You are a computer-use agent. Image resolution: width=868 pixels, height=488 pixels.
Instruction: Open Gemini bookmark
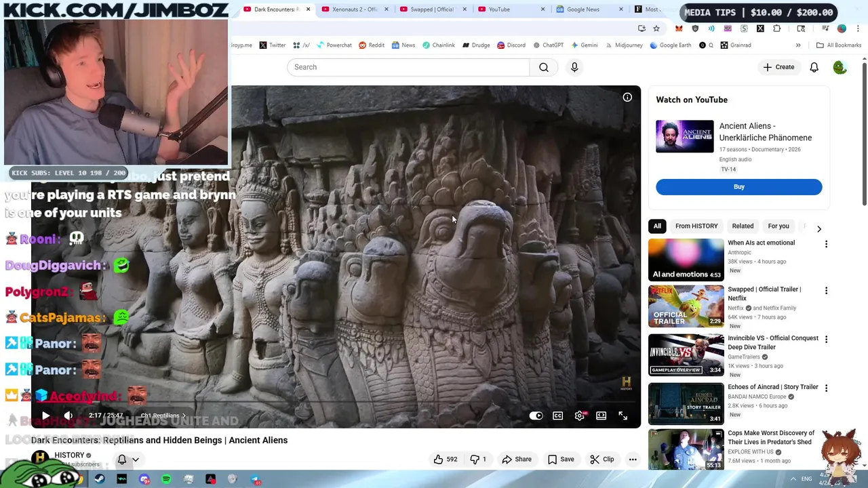(584, 45)
